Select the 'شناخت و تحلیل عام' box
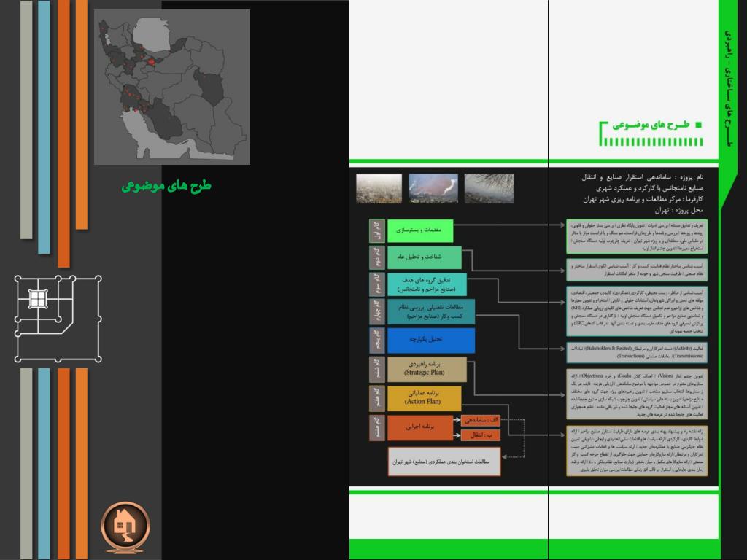 pos(424,257)
